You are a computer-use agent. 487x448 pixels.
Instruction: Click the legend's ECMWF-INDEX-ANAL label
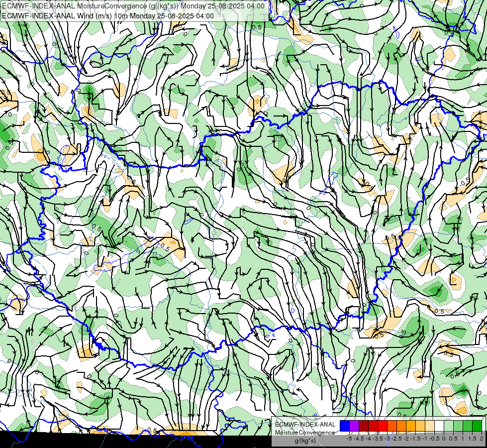[305, 425]
